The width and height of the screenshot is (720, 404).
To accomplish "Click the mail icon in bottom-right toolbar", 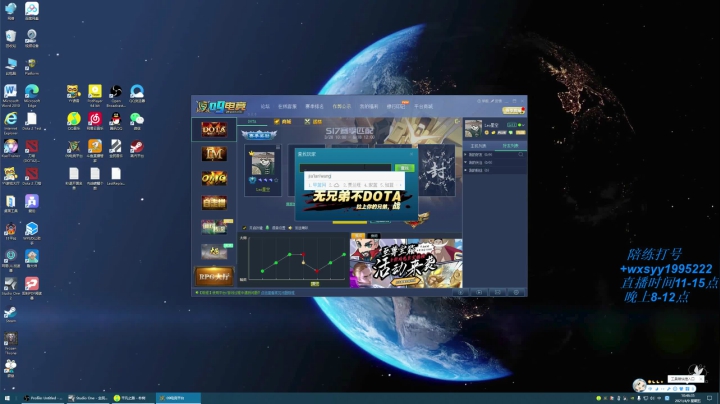I will pos(497,292).
